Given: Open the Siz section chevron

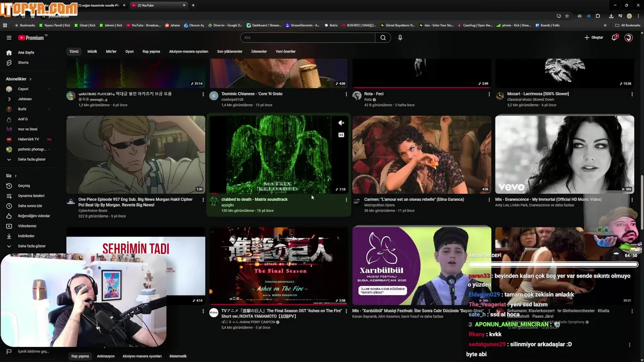Looking at the screenshot, I should coord(16,175).
